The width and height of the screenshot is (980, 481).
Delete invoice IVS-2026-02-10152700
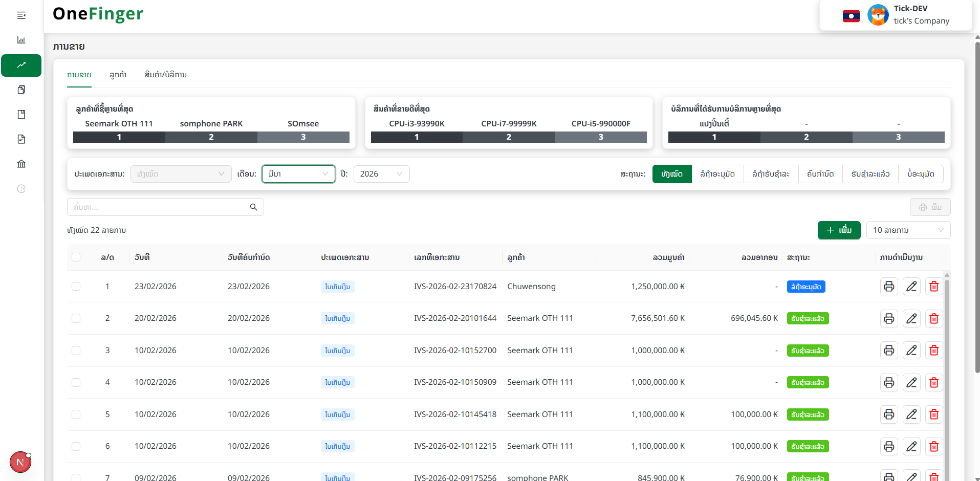point(934,351)
